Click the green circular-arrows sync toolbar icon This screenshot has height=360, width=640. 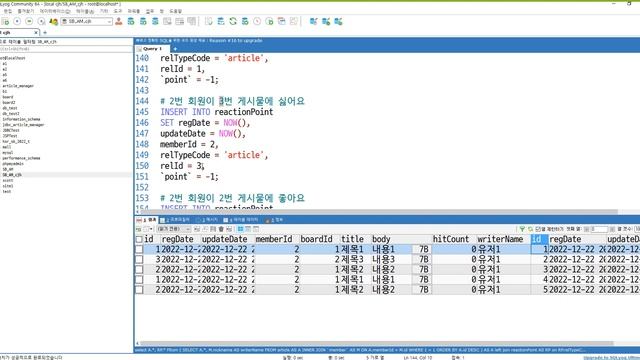point(233,21)
